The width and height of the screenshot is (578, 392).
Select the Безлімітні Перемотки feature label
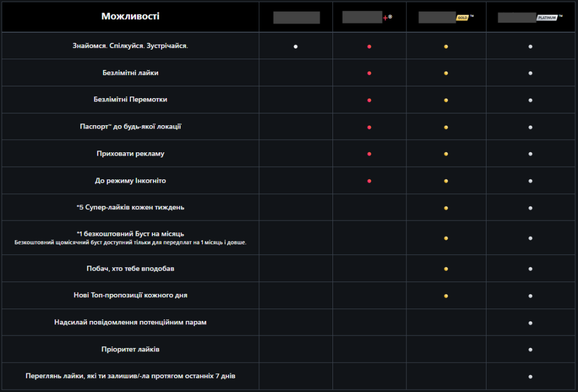coord(130,100)
